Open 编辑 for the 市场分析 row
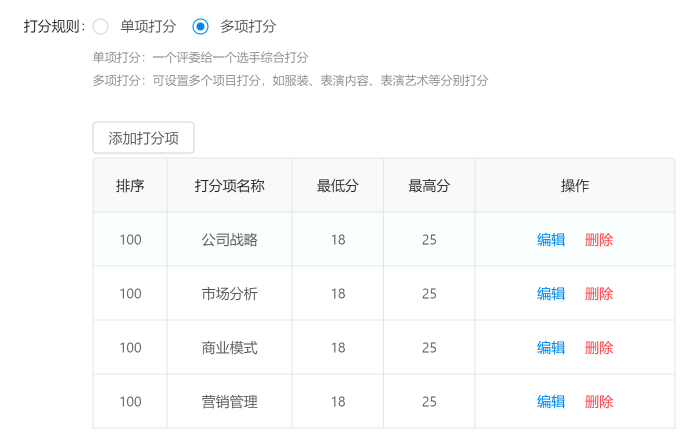Screen dimensions: 691x439 pyautogui.click(x=551, y=294)
